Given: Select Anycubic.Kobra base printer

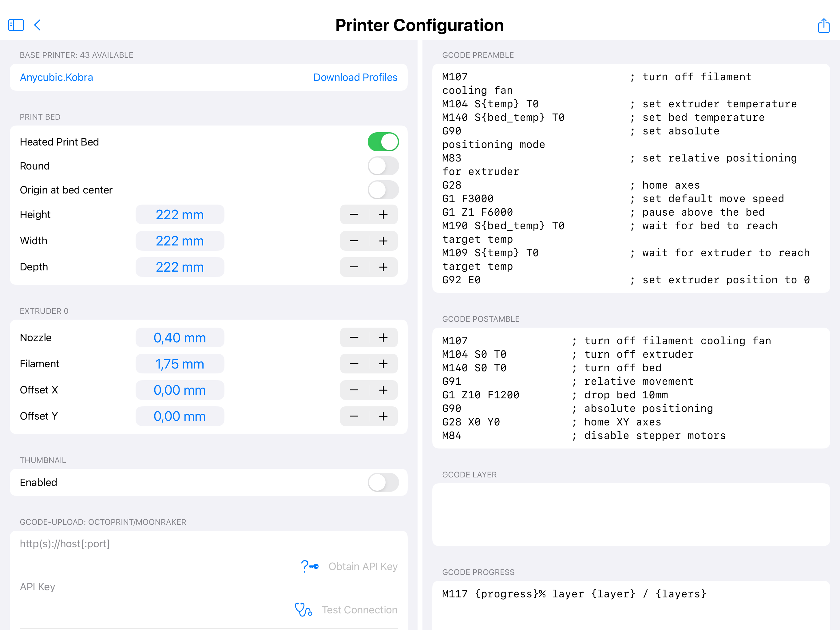Looking at the screenshot, I should pyautogui.click(x=56, y=77).
